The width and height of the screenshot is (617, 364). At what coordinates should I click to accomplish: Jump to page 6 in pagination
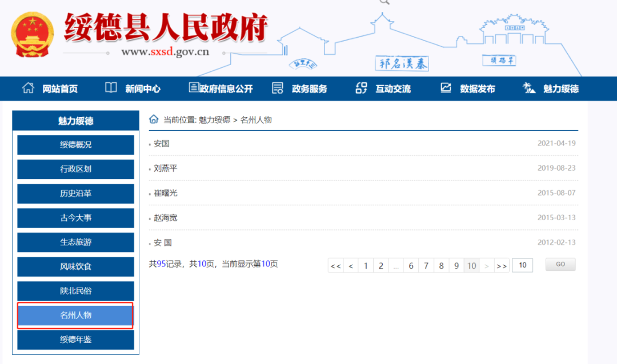(411, 266)
